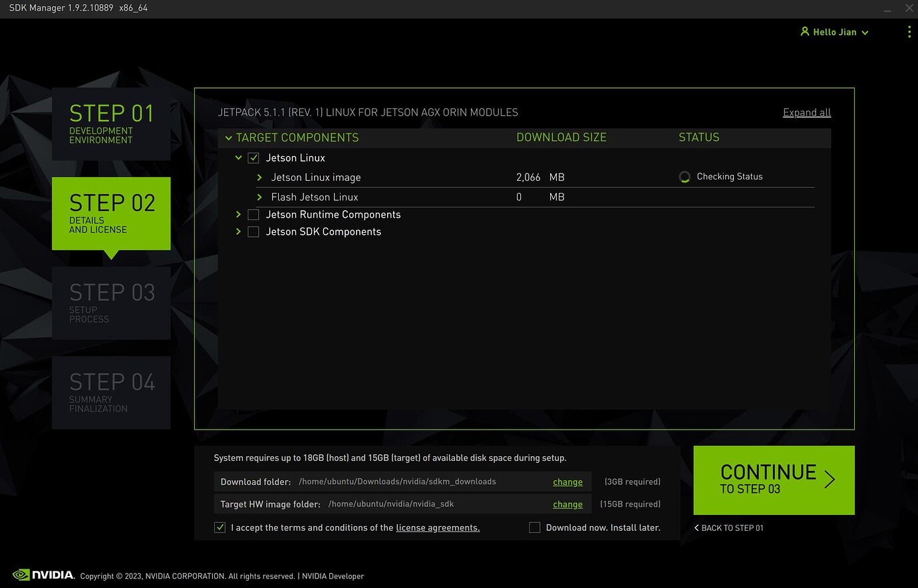
Task: Open the license agreements link
Action: [x=437, y=527]
